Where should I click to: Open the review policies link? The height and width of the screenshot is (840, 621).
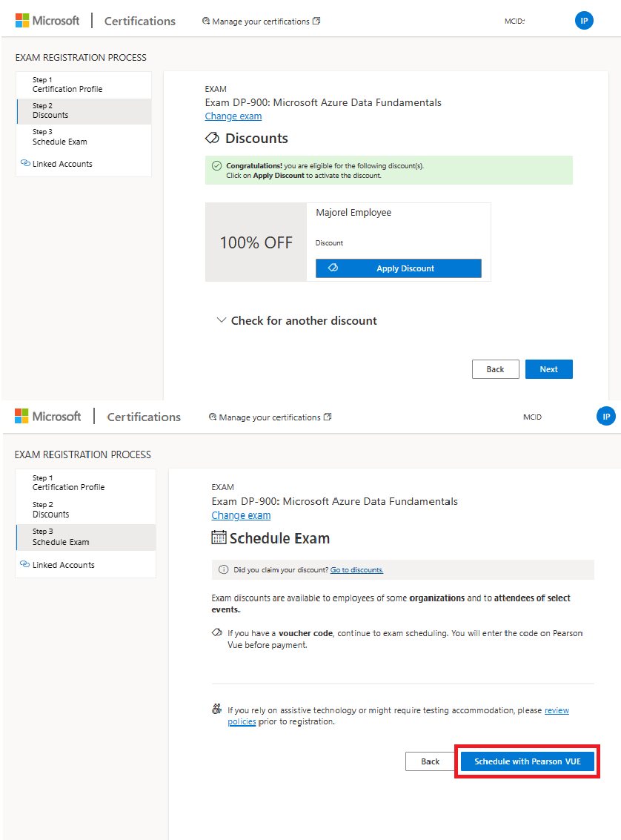pyautogui.click(x=557, y=710)
